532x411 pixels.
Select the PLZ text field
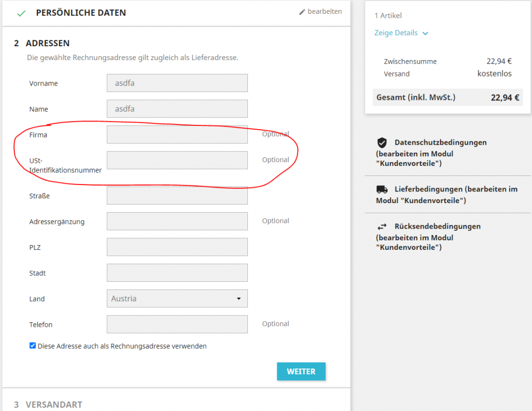[x=177, y=247]
